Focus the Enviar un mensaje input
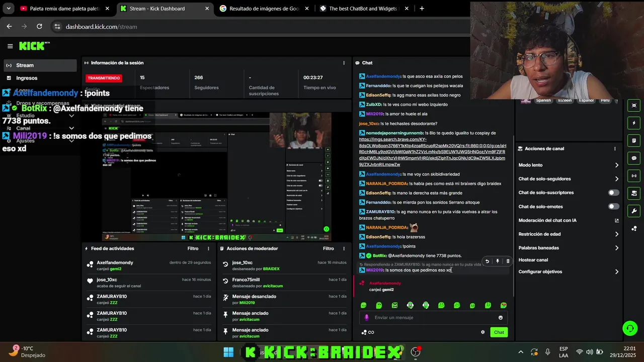Screen dimensions: 644x362 tap(433, 318)
